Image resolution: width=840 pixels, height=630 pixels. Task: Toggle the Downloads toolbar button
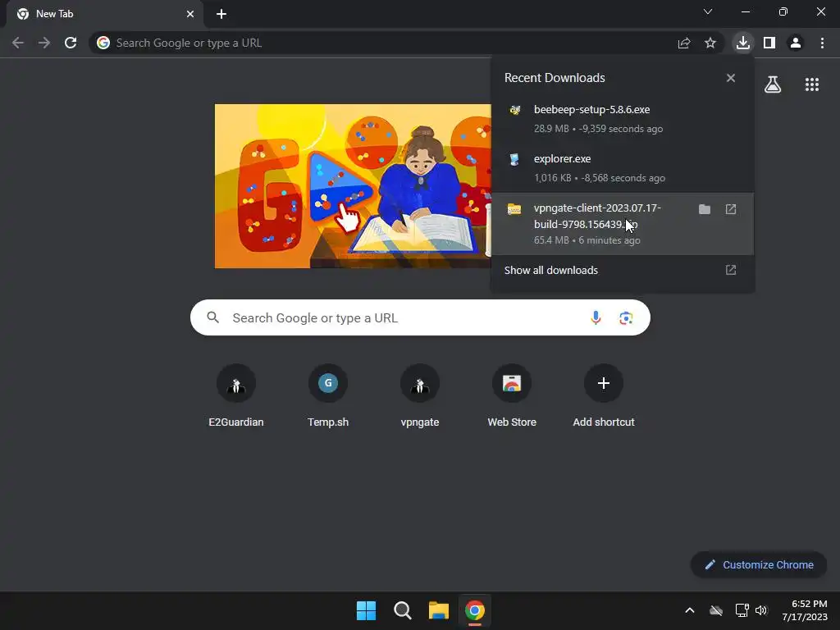742,43
